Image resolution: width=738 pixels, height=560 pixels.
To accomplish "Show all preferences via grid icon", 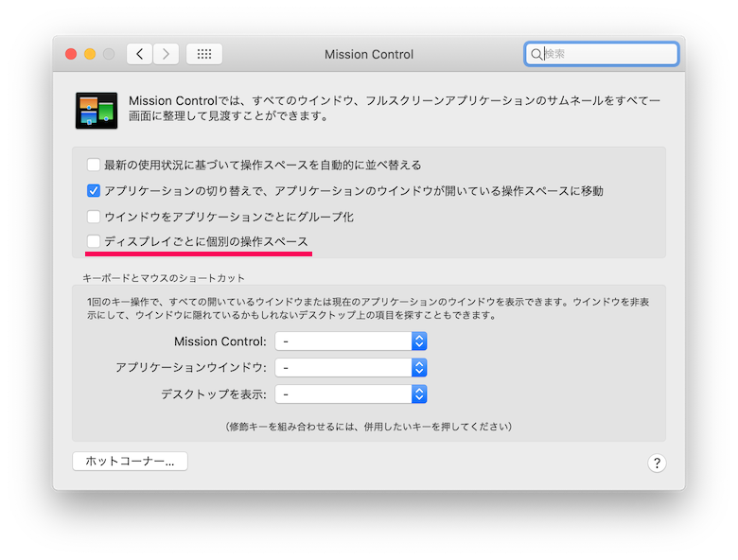I will [x=204, y=54].
